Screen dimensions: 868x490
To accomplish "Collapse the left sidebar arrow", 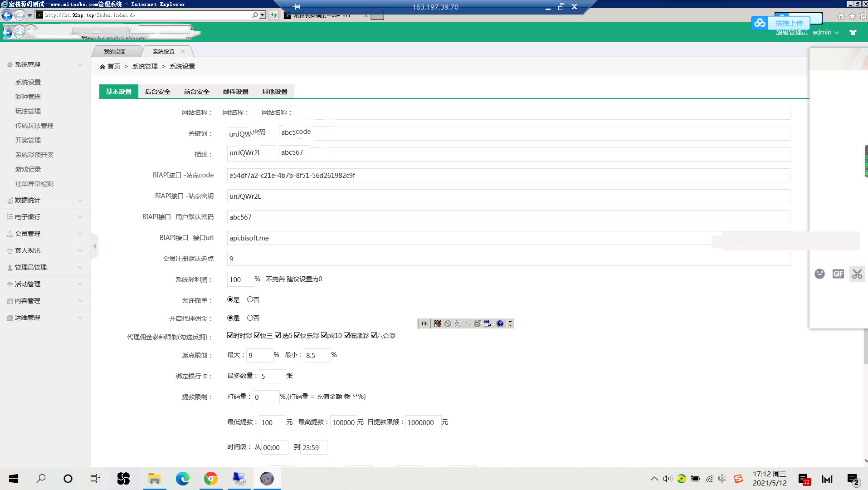I will 95,246.
